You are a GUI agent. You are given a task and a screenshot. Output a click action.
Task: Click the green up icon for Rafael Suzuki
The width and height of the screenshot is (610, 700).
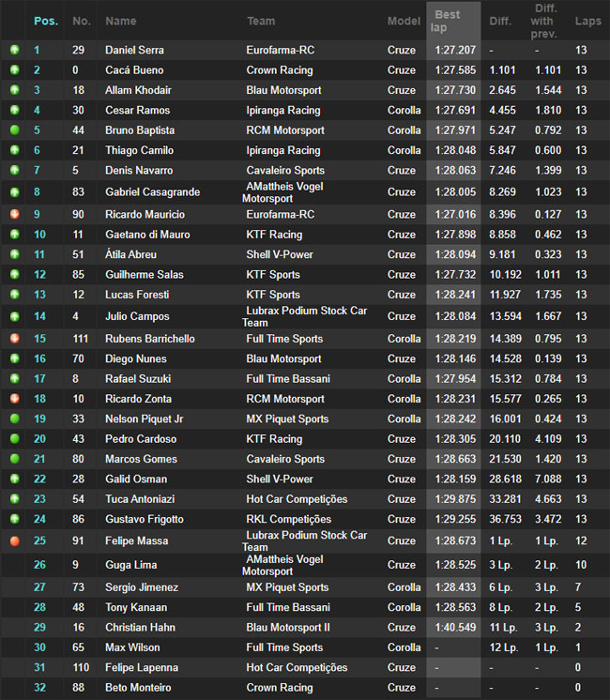point(15,378)
